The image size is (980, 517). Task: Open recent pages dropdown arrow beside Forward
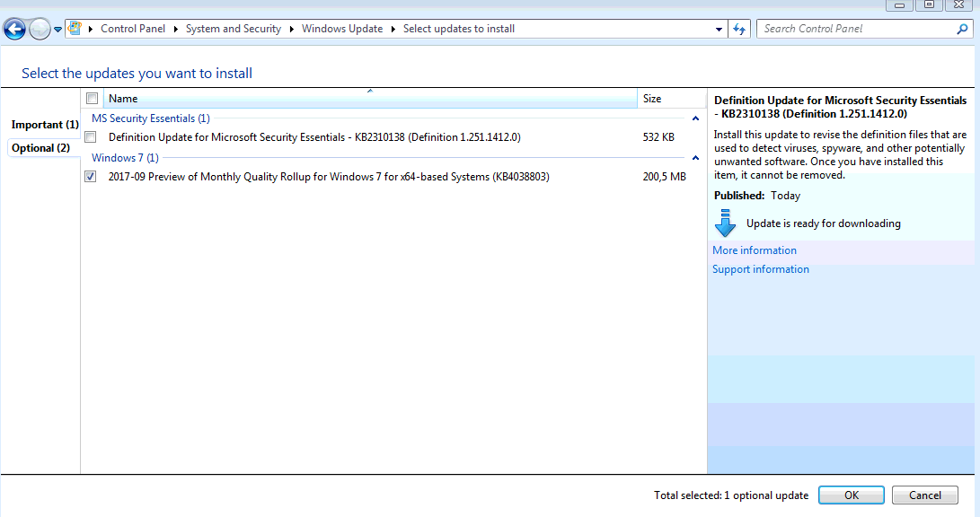[57, 30]
